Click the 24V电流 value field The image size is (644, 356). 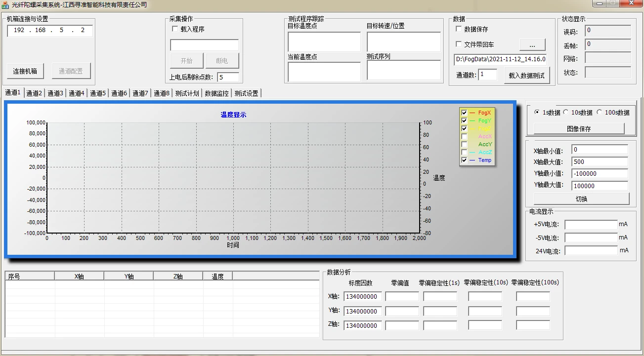tap(591, 251)
